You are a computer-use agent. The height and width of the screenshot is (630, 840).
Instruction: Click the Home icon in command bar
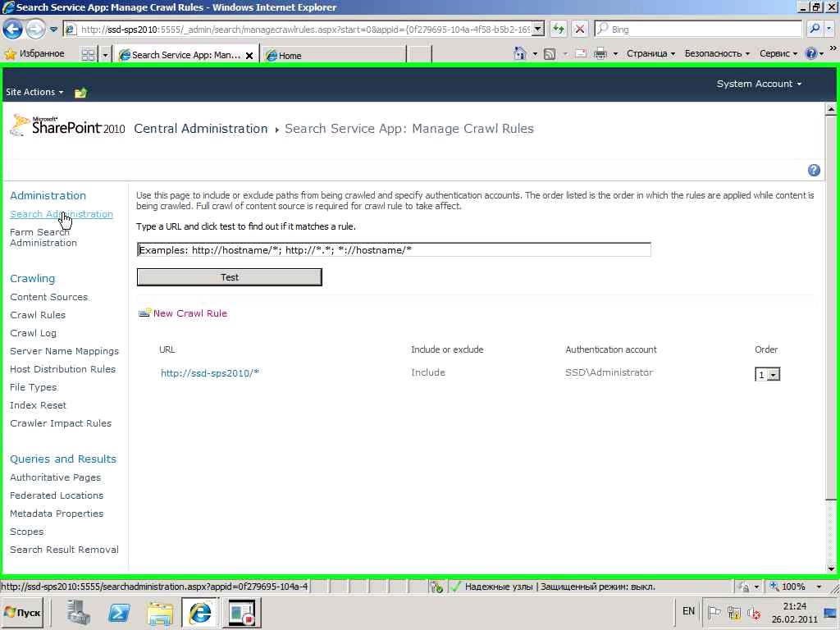click(519, 53)
